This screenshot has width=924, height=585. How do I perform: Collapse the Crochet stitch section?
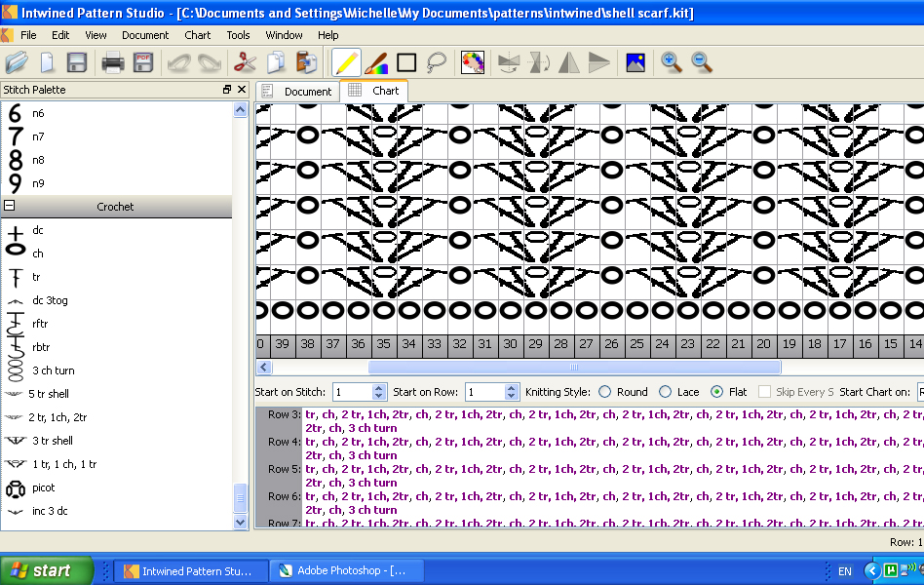(8, 206)
